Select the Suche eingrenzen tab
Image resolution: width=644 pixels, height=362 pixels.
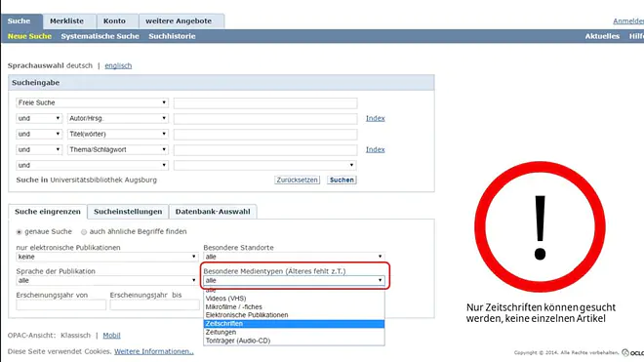tap(48, 212)
